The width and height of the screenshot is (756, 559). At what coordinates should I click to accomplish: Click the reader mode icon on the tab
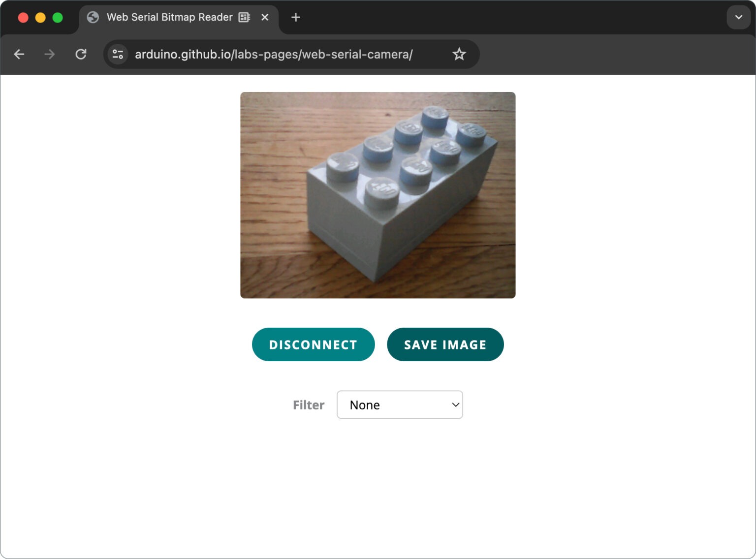[x=244, y=17]
